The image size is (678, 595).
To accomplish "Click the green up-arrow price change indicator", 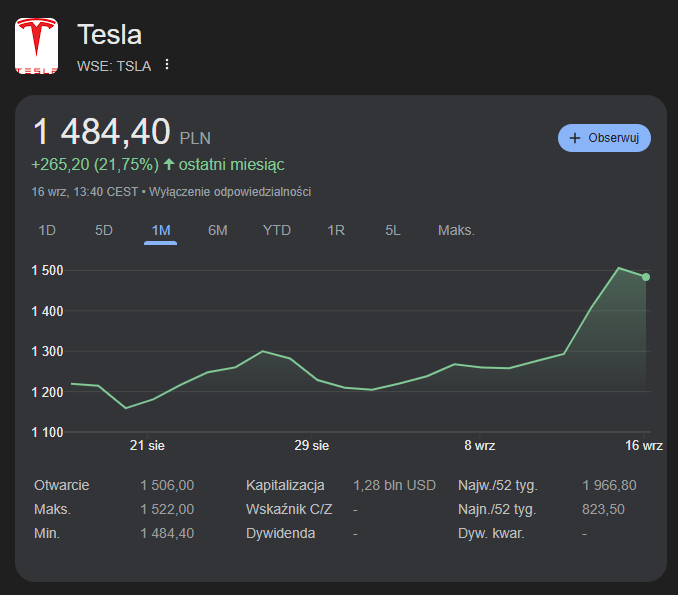I will point(169,164).
